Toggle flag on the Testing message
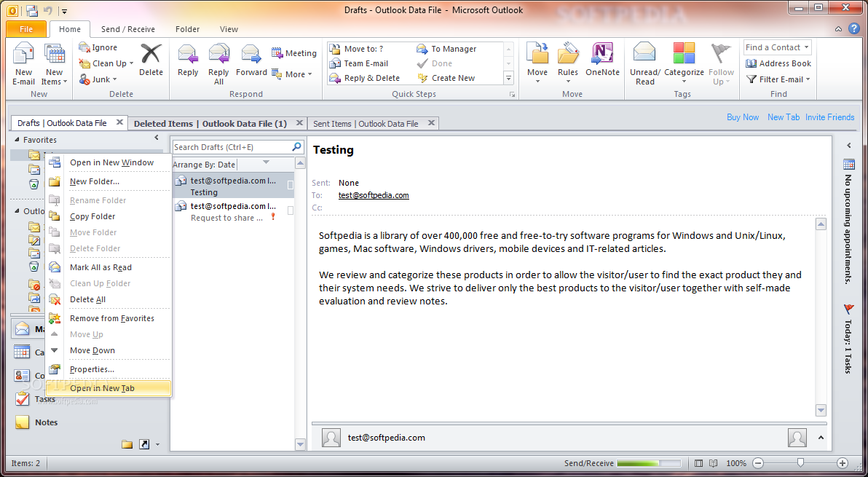 coord(290,186)
